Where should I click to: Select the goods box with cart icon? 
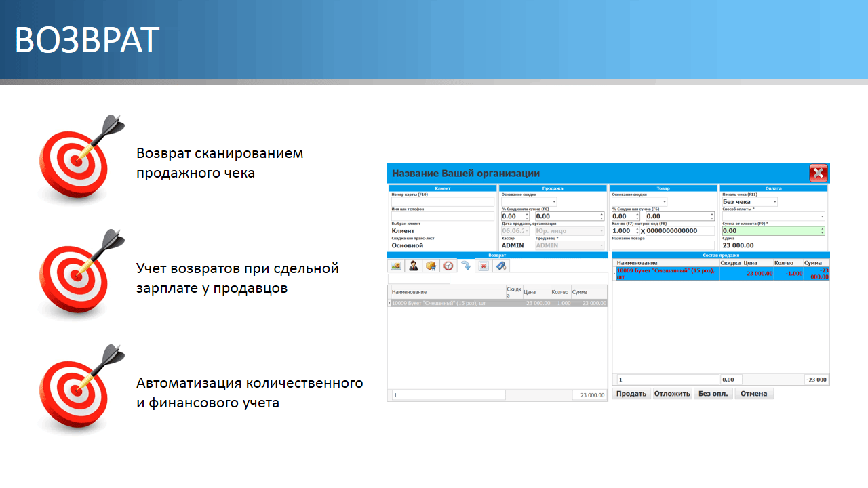coord(431,266)
